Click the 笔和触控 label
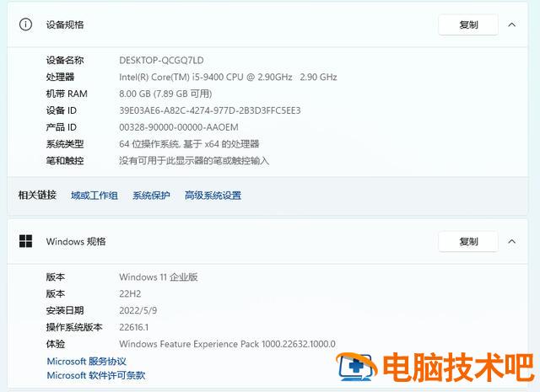540x392 pixels. coord(65,161)
